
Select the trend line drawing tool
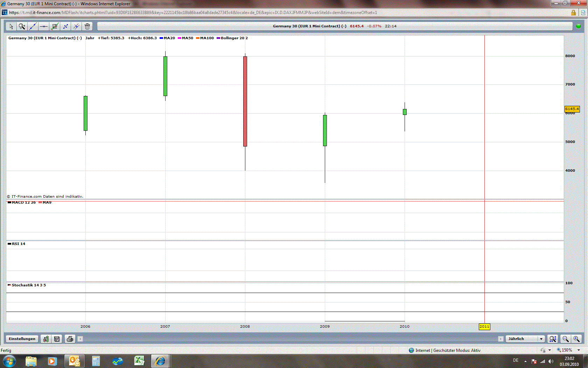(33, 26)
